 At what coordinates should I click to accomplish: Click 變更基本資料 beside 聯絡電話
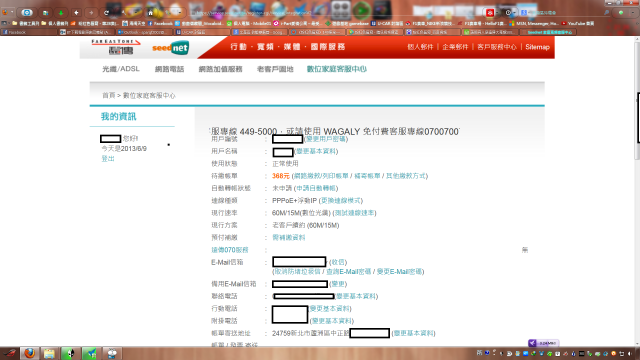[356, 296]
